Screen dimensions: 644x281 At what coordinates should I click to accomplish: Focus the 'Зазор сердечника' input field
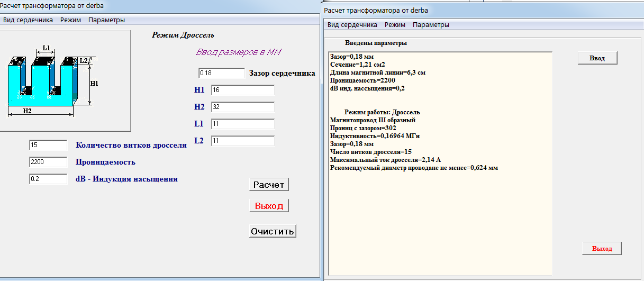221,73
